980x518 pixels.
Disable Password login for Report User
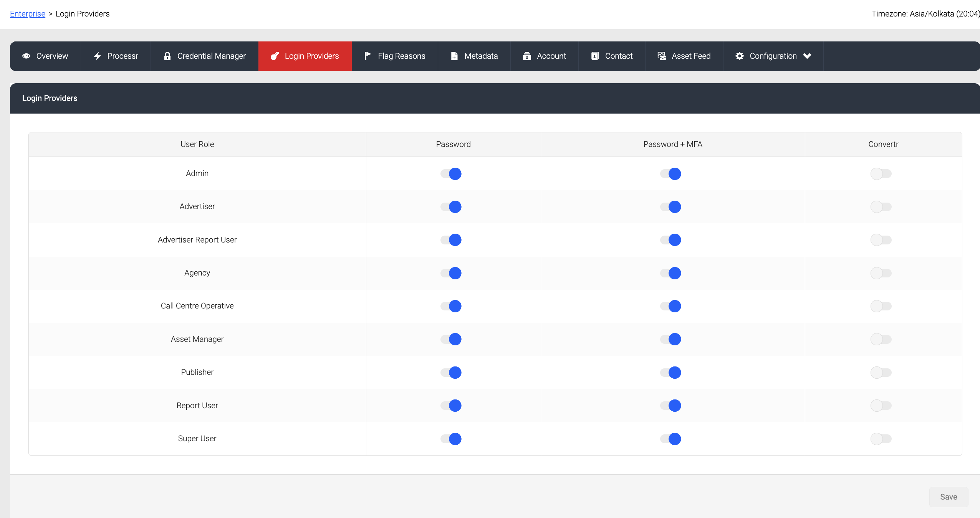coord(451,406)
